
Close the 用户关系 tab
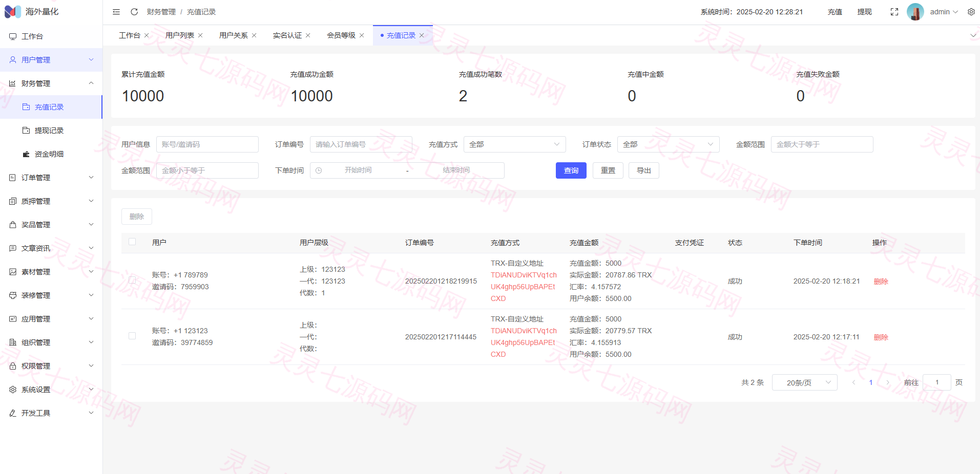(x=254, y=35)
